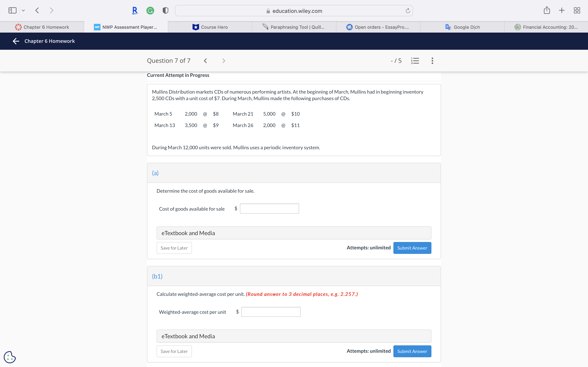This screenshot has height=367, width=588.
Task: Reload the page with refresh icon
Action: 408,11
